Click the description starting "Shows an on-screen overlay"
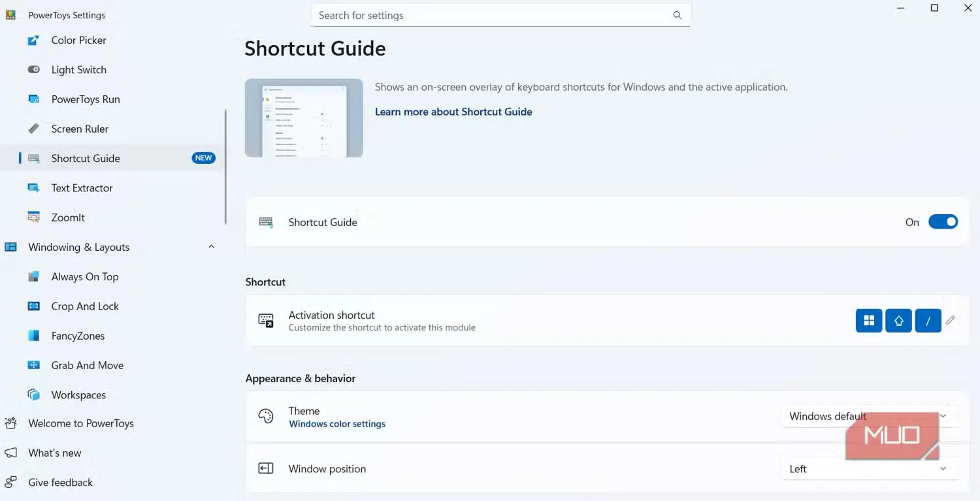Screen dimensions: 980x501 (581, 87)
